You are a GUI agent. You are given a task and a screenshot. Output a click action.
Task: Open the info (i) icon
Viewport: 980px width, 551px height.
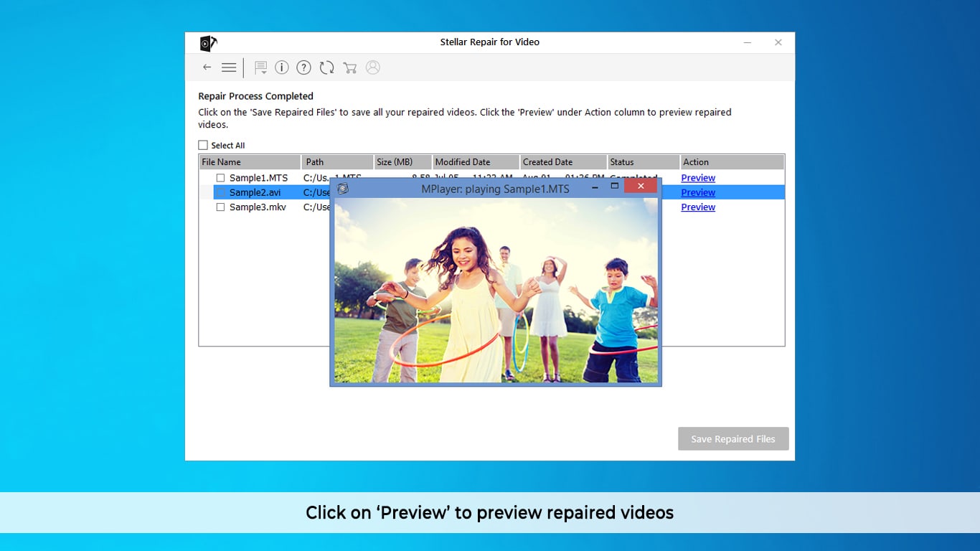coord(282,67)
